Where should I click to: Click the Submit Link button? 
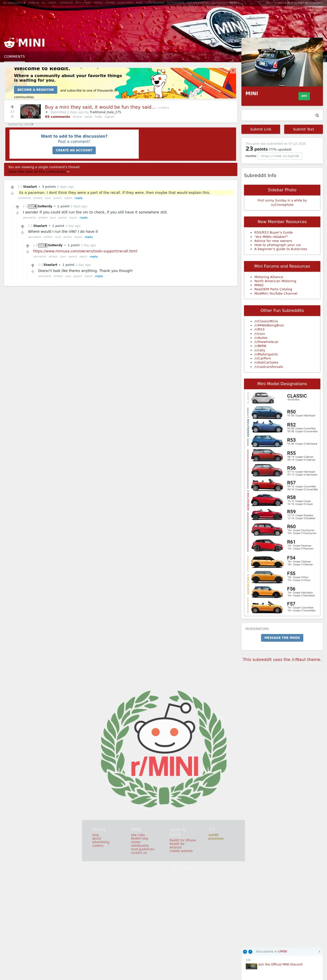(x=261, y=129)
